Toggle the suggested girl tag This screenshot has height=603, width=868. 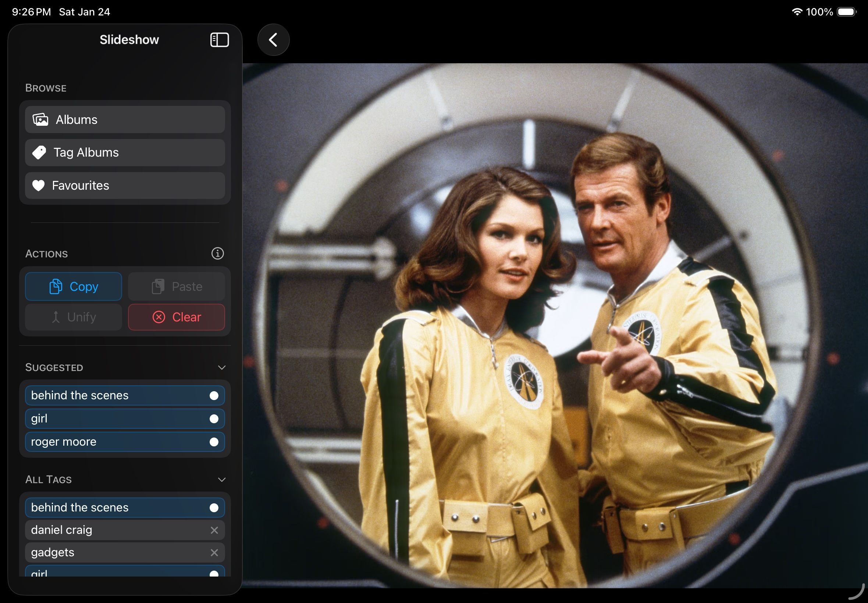[125, 419]
